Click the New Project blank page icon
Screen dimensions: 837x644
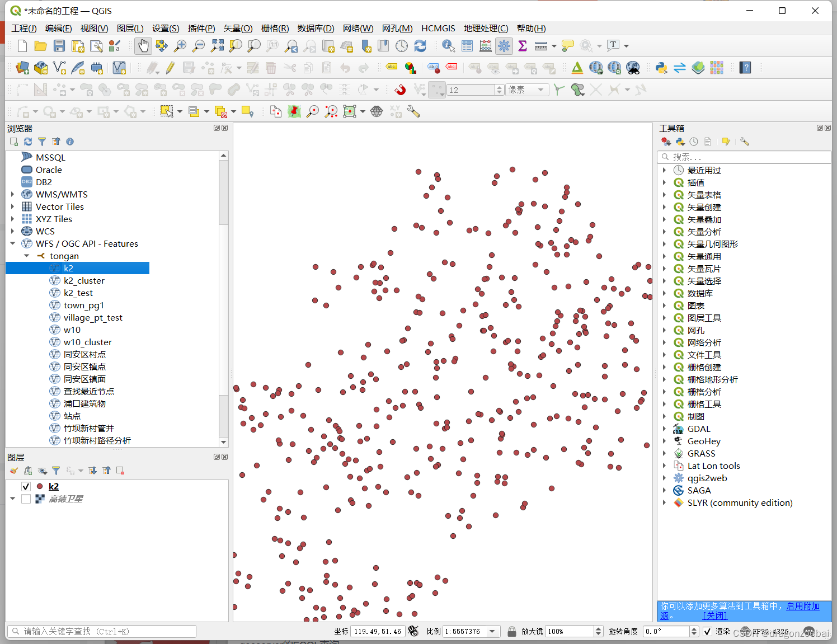coord(22,46)
